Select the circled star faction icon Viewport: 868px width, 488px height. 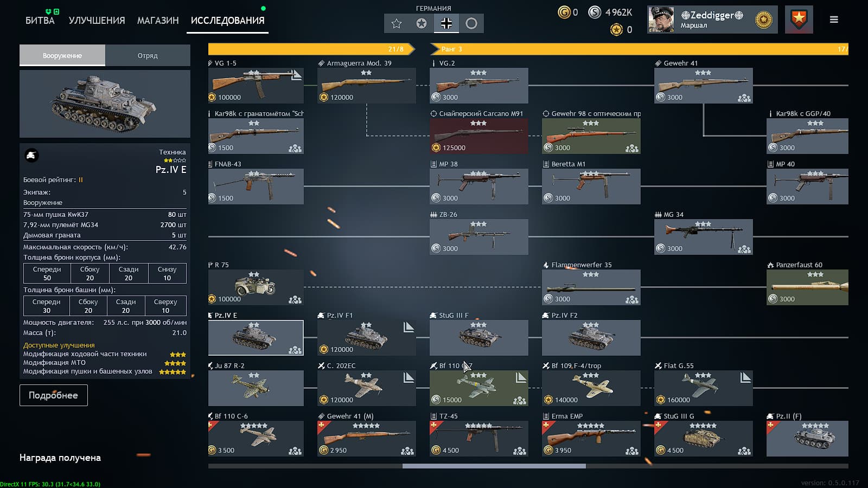[x=422, y=23]
